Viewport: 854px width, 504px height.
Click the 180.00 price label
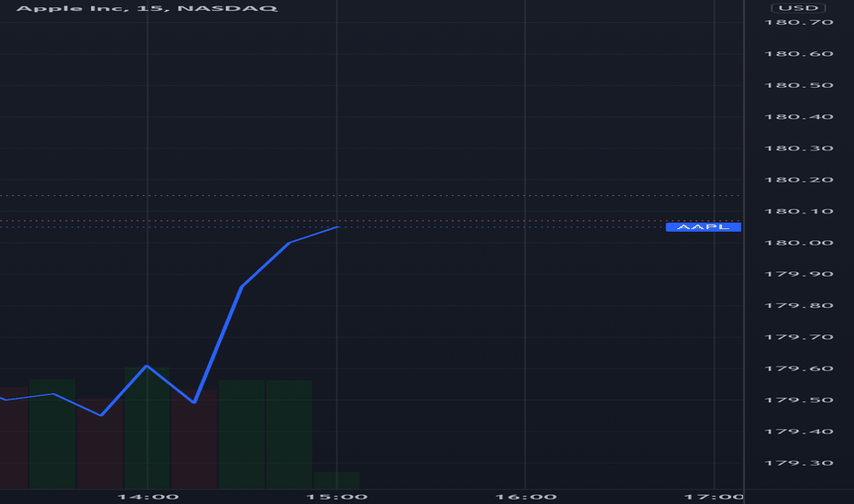pyautogui.click(x=799, y=243)
